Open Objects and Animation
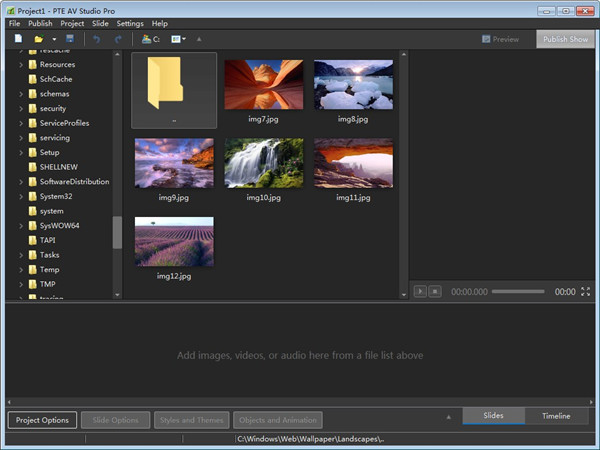600x450 pixels. point(278,420)
